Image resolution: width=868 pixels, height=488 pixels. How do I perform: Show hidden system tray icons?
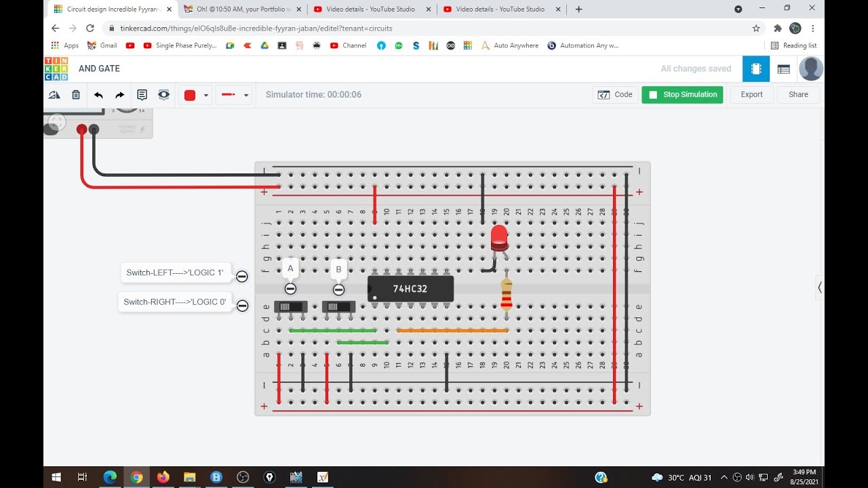(x=724, y=477)
